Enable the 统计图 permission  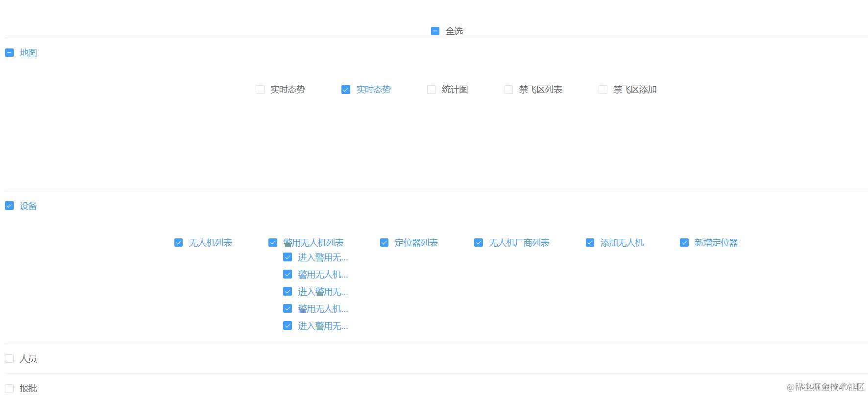point(432,90)
